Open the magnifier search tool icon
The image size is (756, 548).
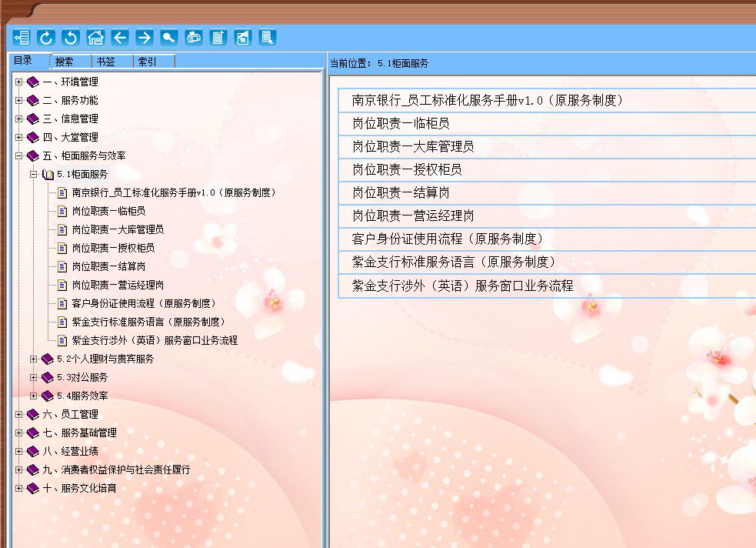169,37
